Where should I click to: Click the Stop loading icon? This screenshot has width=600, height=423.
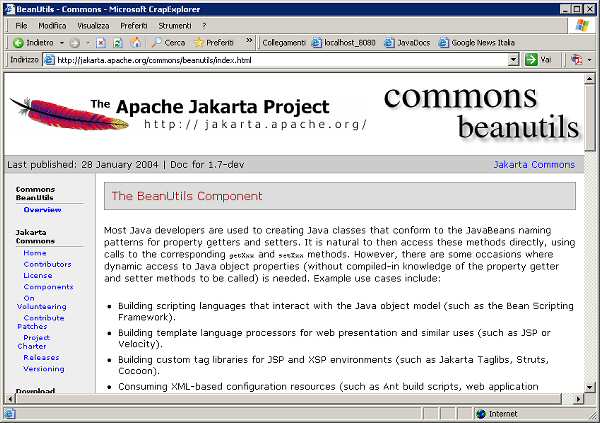tap(101, 42)
